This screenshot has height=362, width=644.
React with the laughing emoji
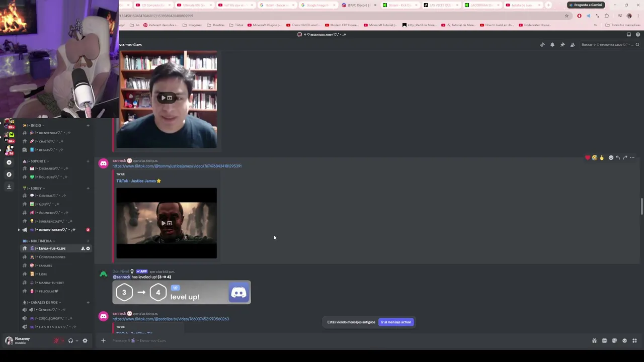pos(594,158)
